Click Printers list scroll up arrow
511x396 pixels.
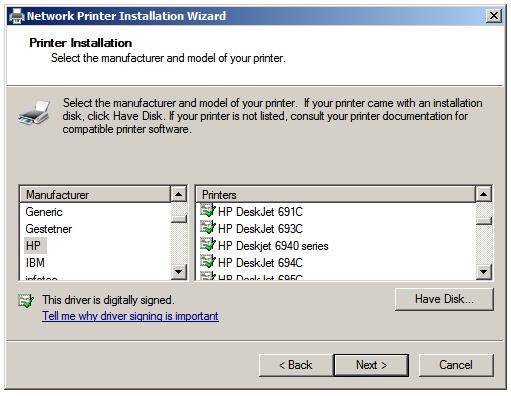pos(484,194)
